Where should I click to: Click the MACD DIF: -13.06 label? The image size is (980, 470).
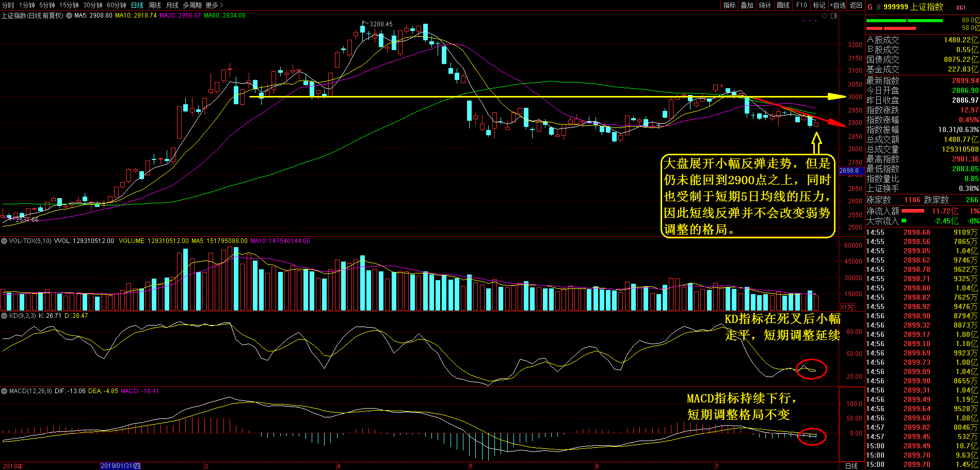tap(70, 391)
